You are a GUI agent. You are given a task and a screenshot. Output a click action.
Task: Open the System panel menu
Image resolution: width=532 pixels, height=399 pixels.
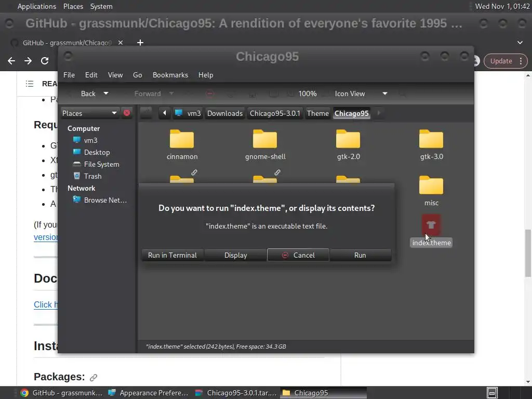[101, 6]
